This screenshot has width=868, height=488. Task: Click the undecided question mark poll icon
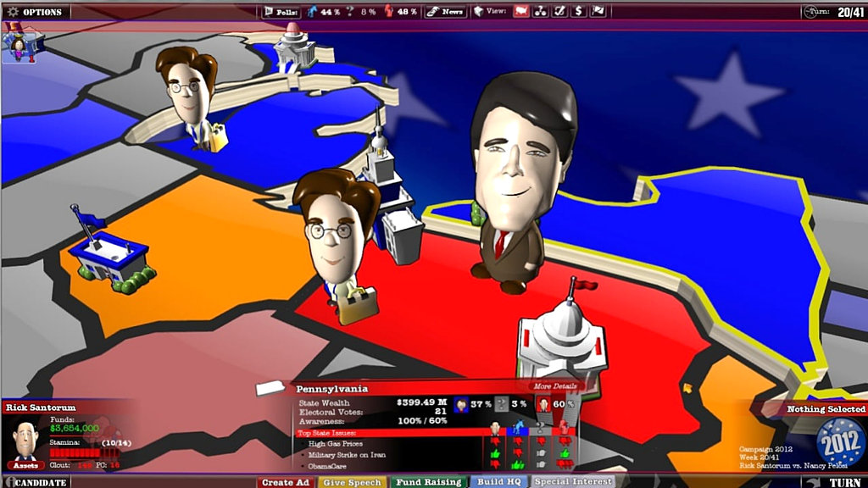[350, 11]
